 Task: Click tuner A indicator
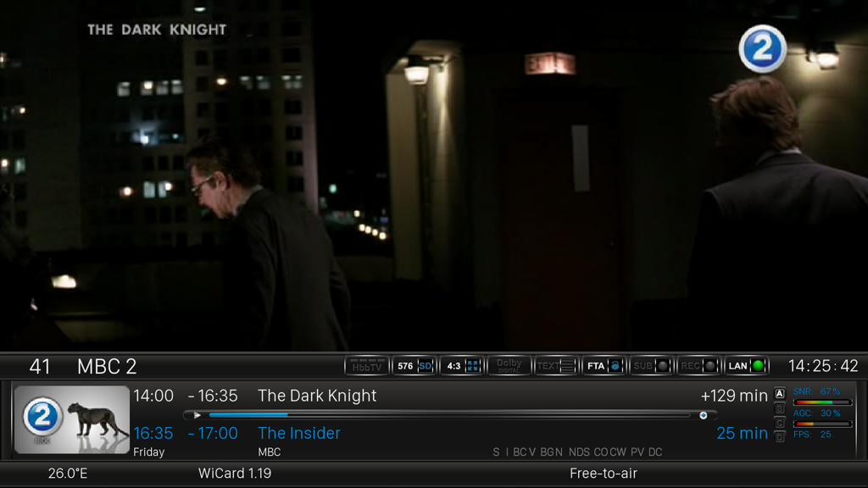coord(780,394)
